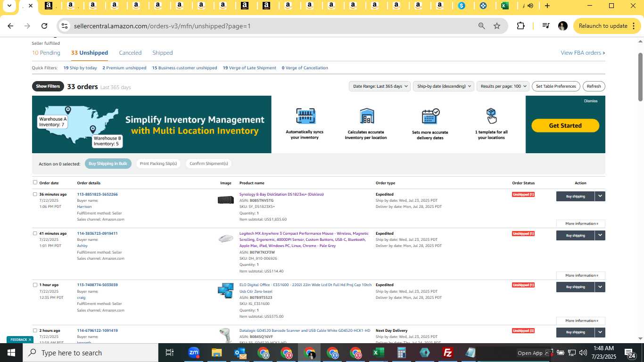Open FileZilla from the taskbar
This screenshot has height=362, width=644.
447,353
